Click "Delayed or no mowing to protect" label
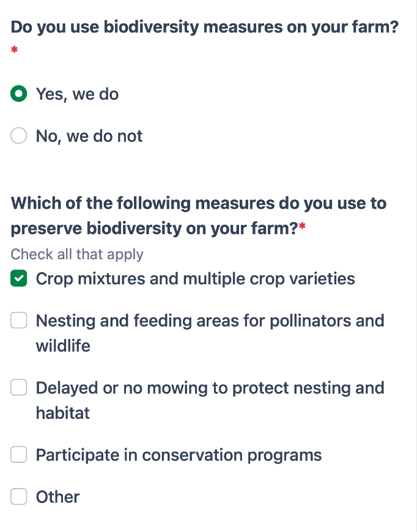The width and height of the screenshot is (417, 532). click(x=210, y=388)
